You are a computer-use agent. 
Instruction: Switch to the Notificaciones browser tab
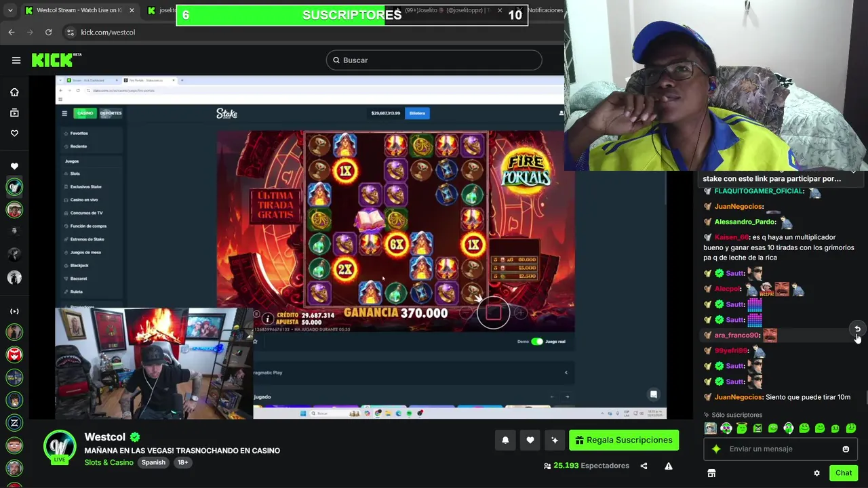point(545,10)
